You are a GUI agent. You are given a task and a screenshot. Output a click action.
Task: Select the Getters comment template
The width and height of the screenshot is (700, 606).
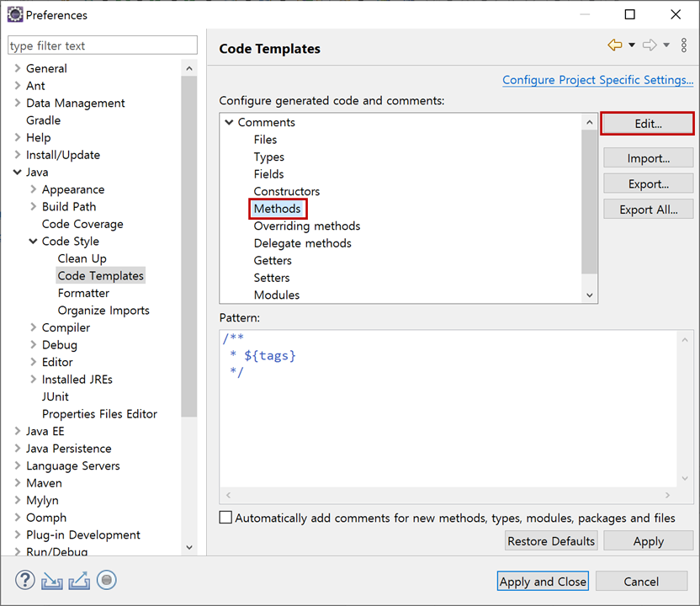(273, 260)
